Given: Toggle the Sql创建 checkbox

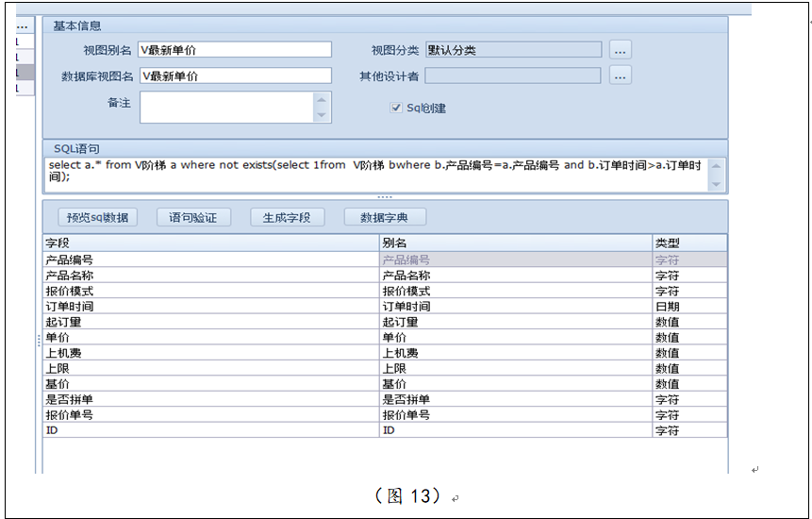Looking at the screenshot, I should coord(396,108).
